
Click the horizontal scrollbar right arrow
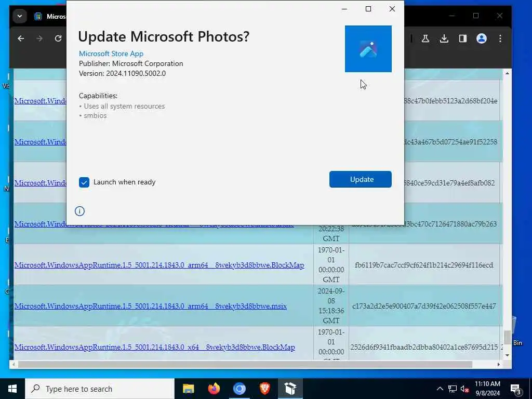(x=498, y=364)
